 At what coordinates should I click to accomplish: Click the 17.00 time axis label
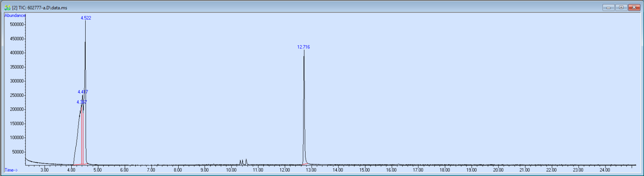418,170
